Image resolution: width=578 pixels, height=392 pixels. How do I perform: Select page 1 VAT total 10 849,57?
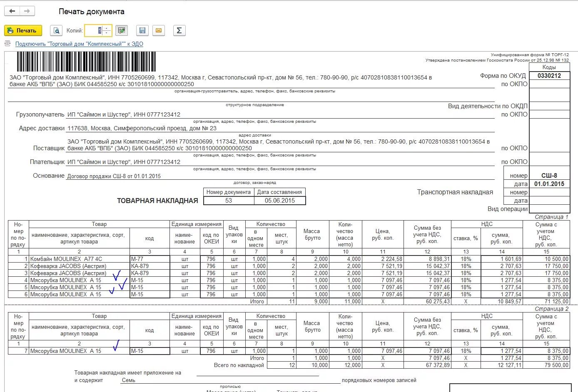pos(501,301)
